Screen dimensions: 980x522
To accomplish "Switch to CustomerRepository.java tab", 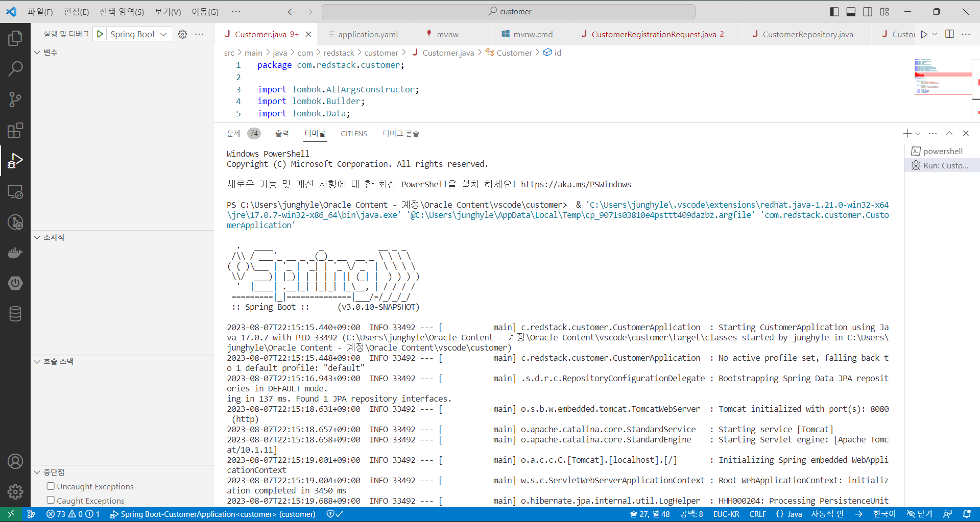I will click(807, 34).
